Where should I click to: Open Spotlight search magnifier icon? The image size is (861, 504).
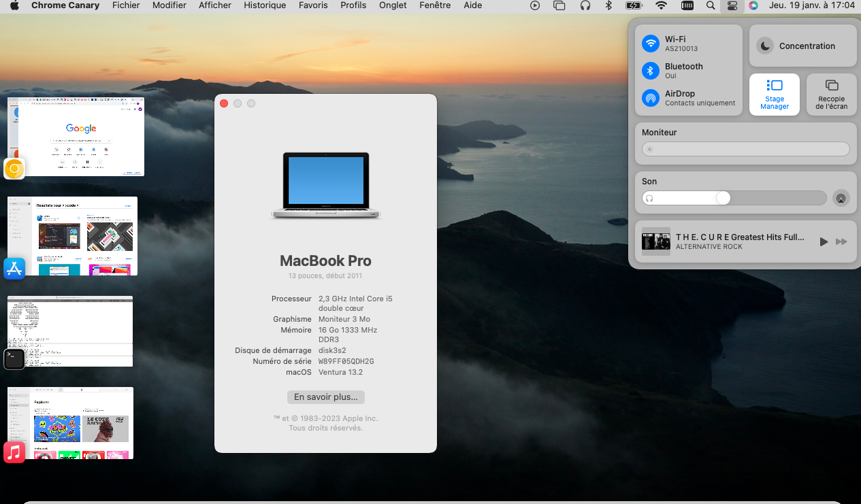coord(711,5)
